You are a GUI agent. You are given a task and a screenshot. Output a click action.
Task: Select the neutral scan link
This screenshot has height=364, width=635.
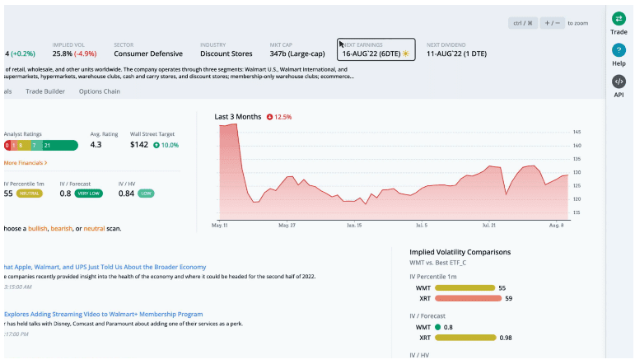[x=94, y=228]
